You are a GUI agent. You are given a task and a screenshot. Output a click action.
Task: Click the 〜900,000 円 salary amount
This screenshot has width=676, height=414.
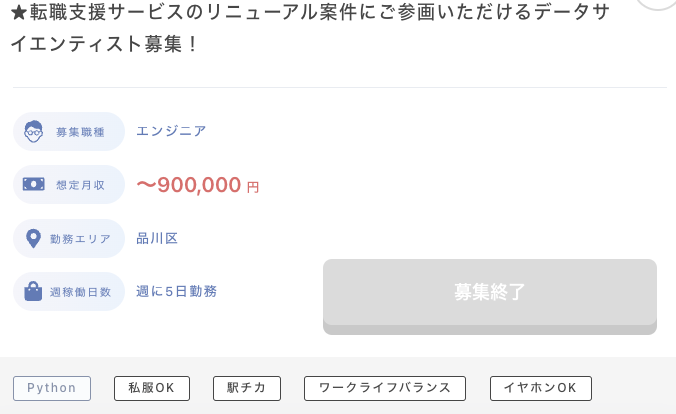pos(198,185)
